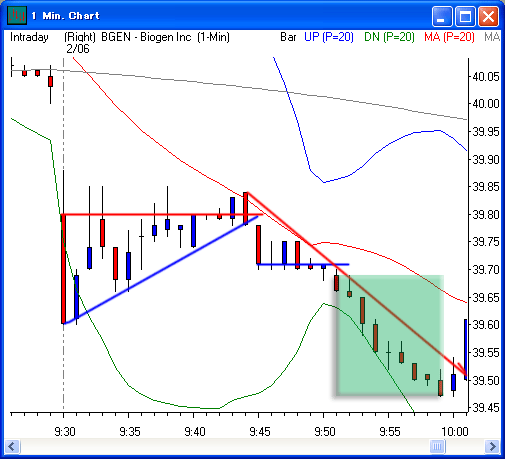Click the chart icon in the title bar
Viewport: 505px width, 459px height.
[x=17, y=15]
